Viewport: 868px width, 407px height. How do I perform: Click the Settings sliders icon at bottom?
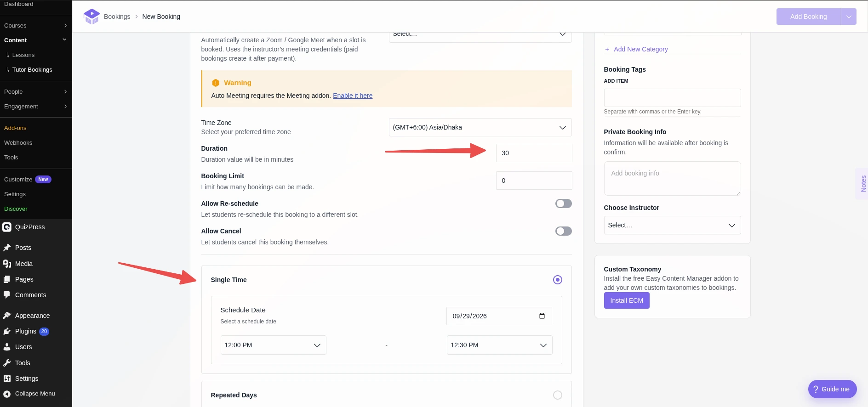pyautogui.click(x=7, y=379)
